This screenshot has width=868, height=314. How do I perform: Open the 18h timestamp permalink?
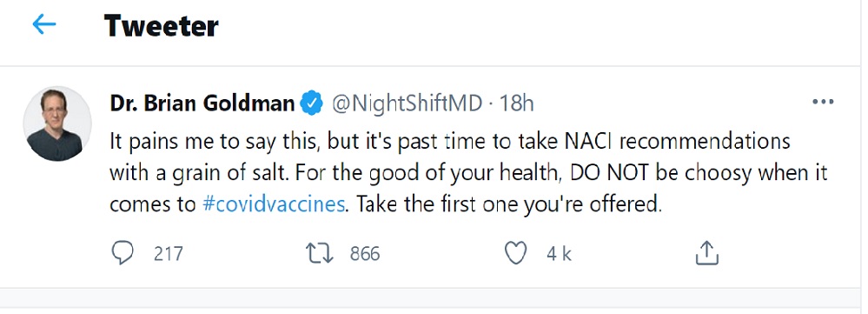click(x=516, y=103)
